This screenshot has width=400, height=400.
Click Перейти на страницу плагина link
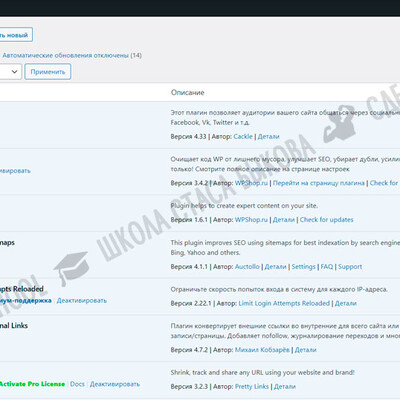(x=319, y=183)
